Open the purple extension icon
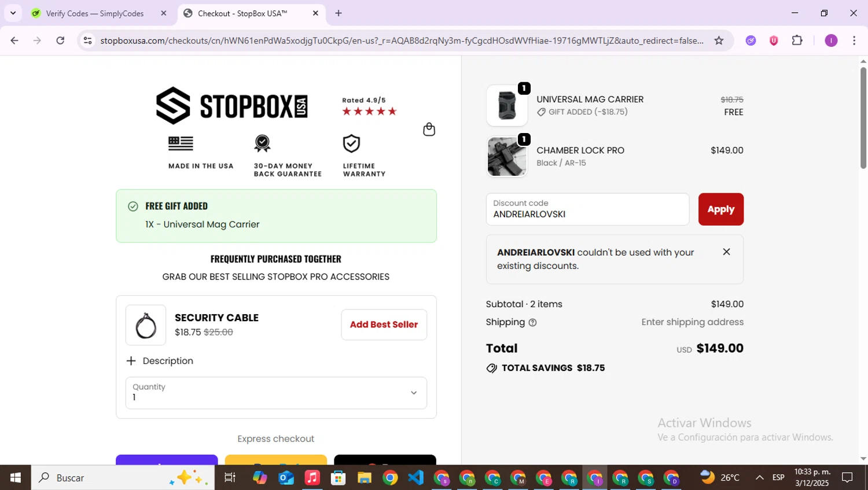The image size is (868, 490). [751, 40]
